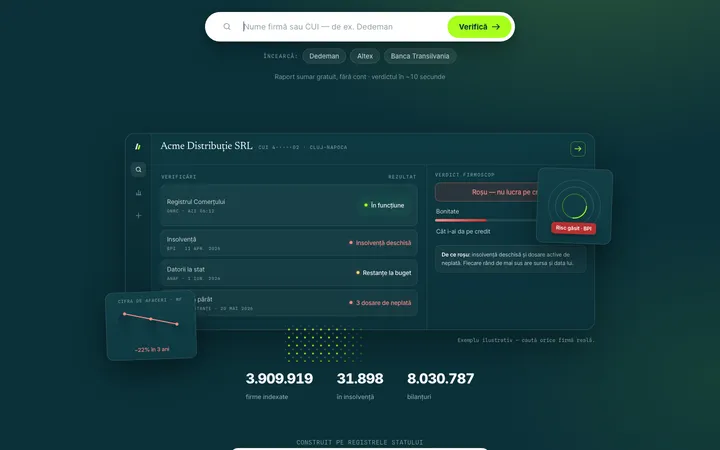Click the plus icon in demo sidebar
720x450 pixels.
click(138, 215)
